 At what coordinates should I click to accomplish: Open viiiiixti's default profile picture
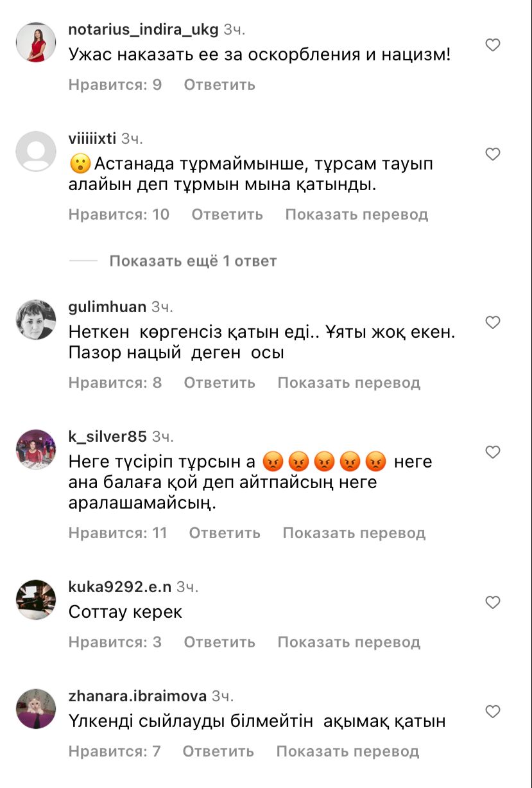click(36, 152)
